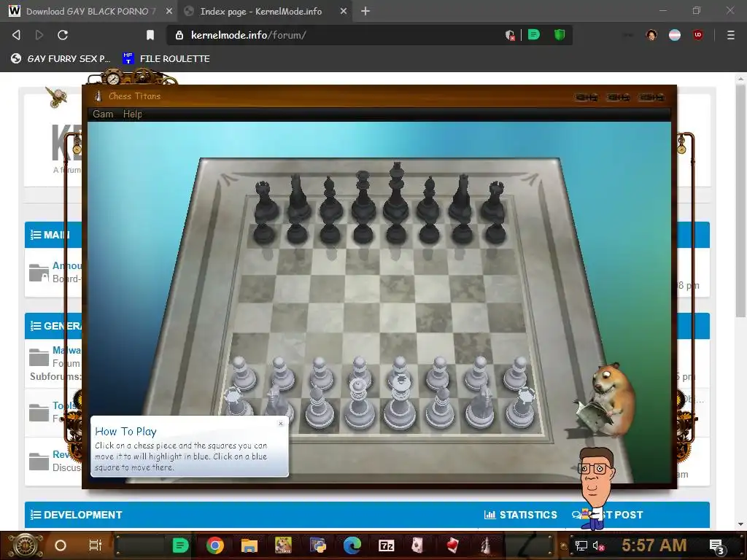Open File Explorer from the taskbar
Screen dimensions: 747x560
(249, 545)
